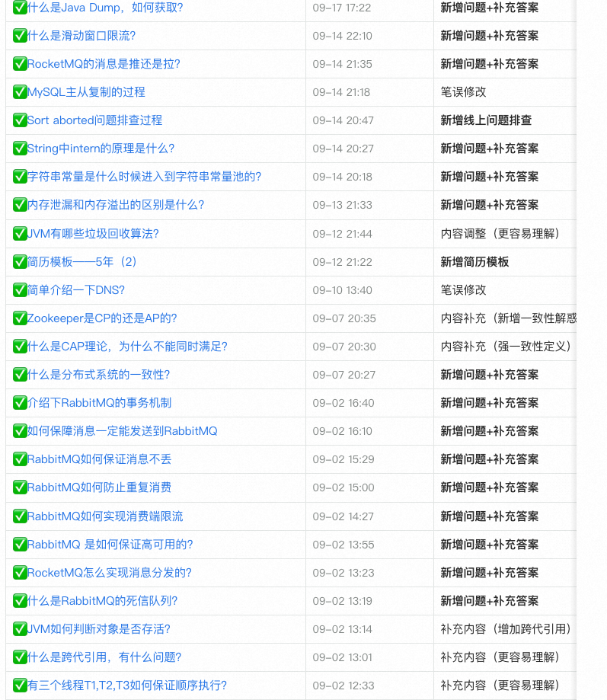
Task: Click green check icon beside 字符串常量是什么时候进入
Action: click(x=20, y=177)
